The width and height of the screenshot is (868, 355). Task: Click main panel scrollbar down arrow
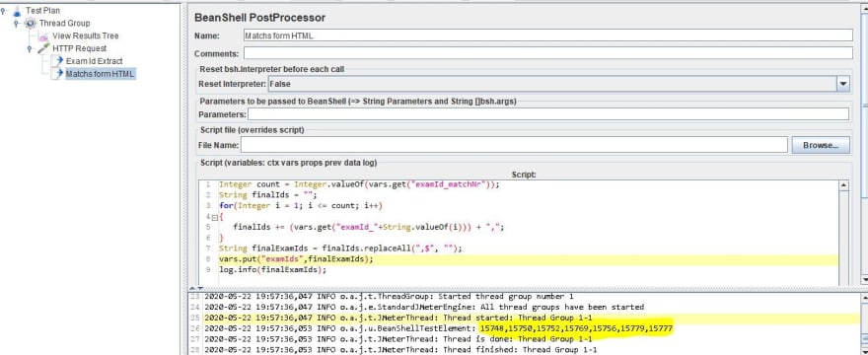pyautogui.click(x=864, y=280)
